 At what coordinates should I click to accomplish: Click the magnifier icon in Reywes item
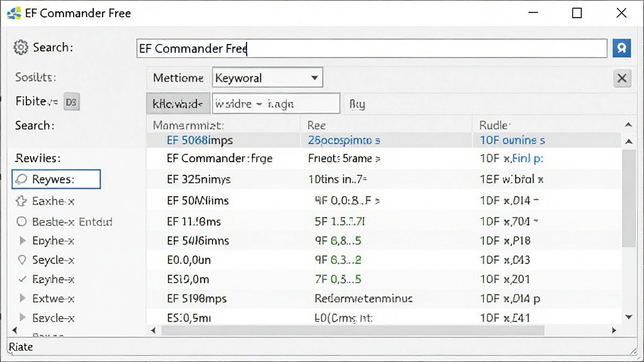point(21,179)
